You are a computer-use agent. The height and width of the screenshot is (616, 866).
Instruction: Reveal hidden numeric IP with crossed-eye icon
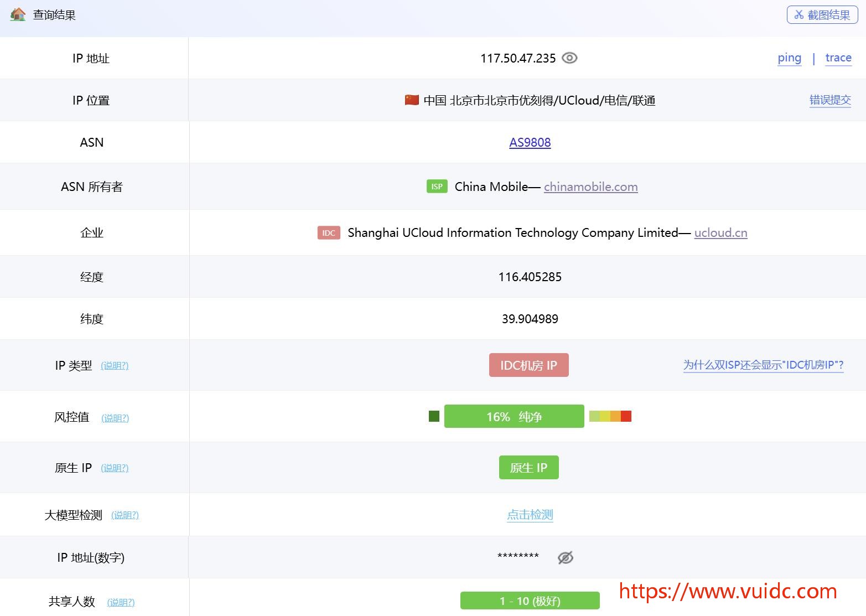(x=565, y=557)
